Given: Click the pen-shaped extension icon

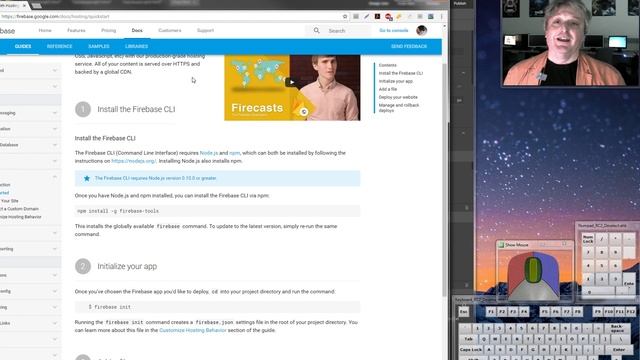Looking at the screenshot, I should (367, 16).
